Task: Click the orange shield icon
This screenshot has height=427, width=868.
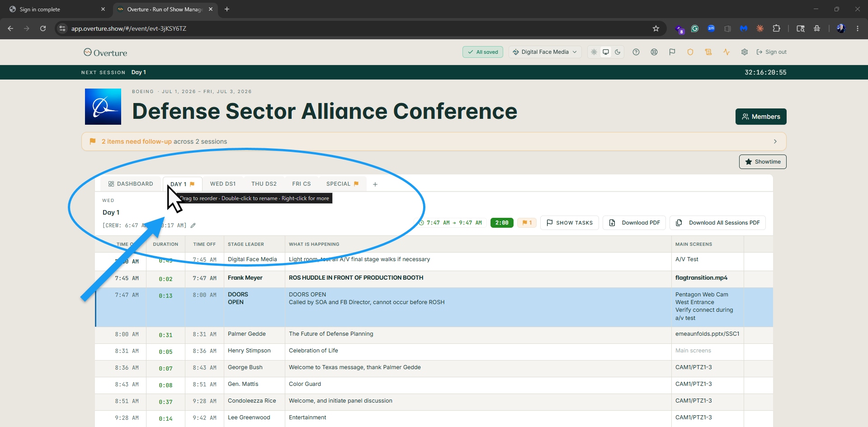Action: pyautogui.click(x=690, y=52)
